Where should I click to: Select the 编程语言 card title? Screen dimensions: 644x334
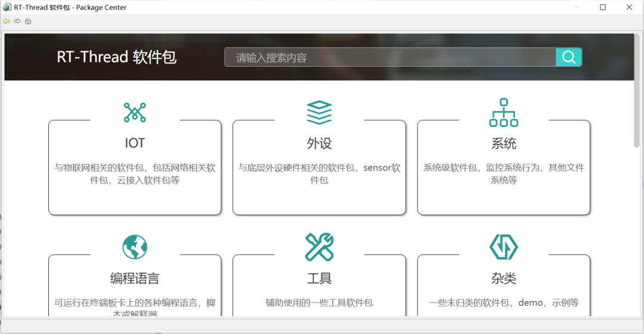(x=135, y=278)
